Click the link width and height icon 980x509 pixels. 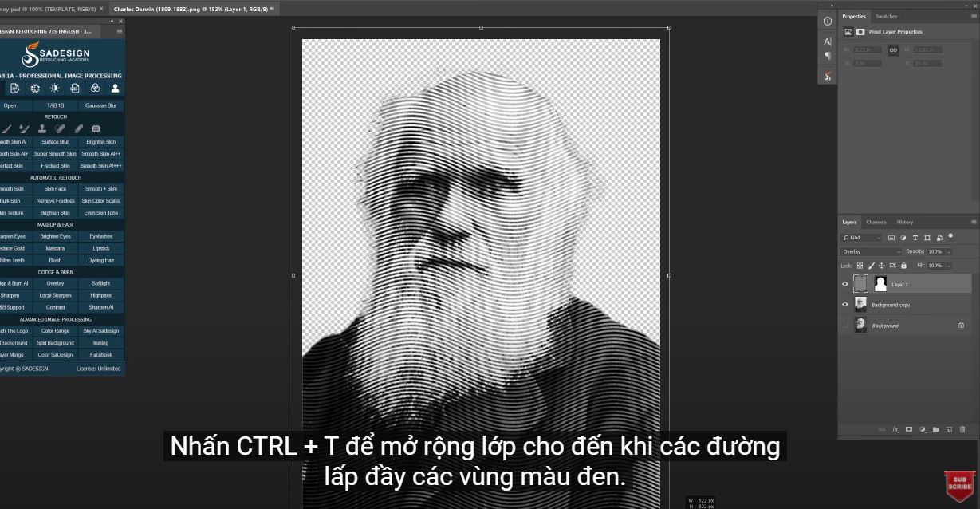point(893,49)
